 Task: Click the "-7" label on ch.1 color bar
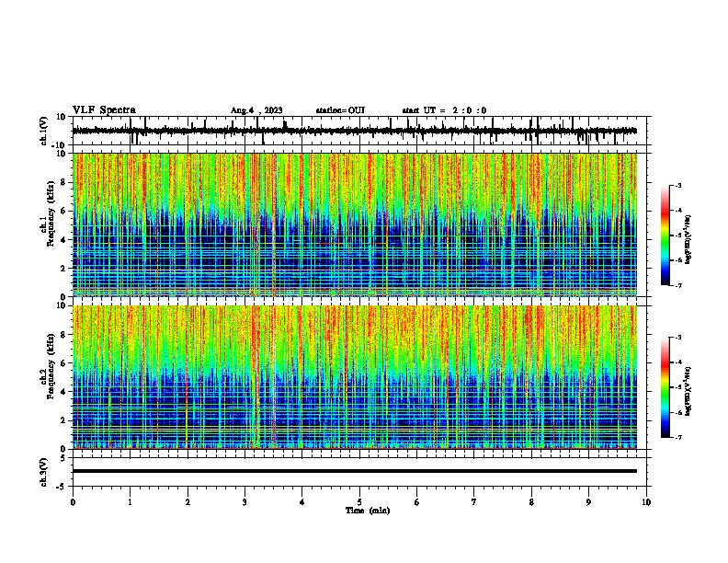click(x=677, y=285)
